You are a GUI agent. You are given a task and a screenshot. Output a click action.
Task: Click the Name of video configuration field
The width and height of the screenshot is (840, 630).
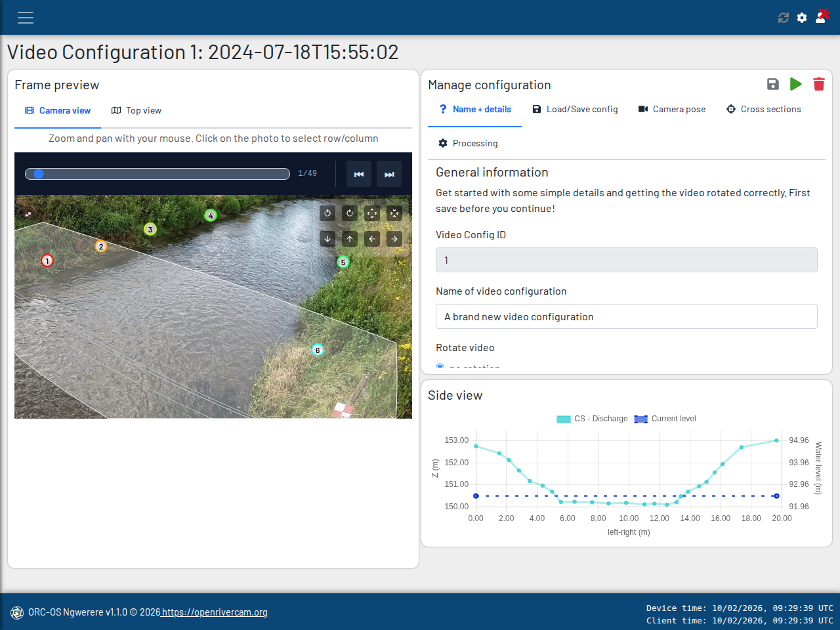[x=627, y=316]
